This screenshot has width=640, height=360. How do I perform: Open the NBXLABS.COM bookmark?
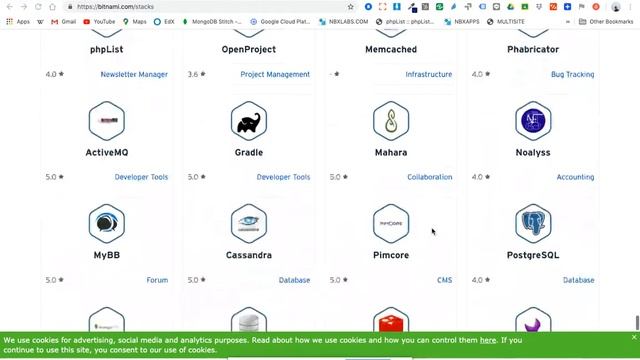(x=344, y=22)
